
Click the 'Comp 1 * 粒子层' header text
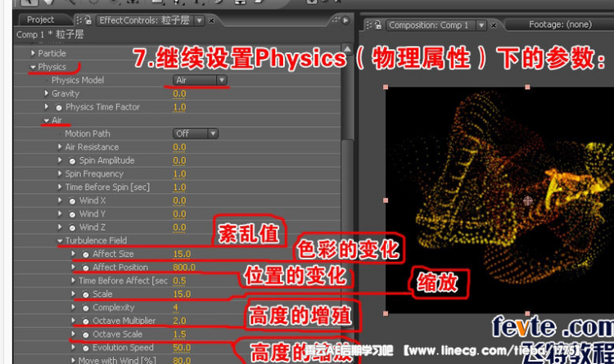click(50, 34)
